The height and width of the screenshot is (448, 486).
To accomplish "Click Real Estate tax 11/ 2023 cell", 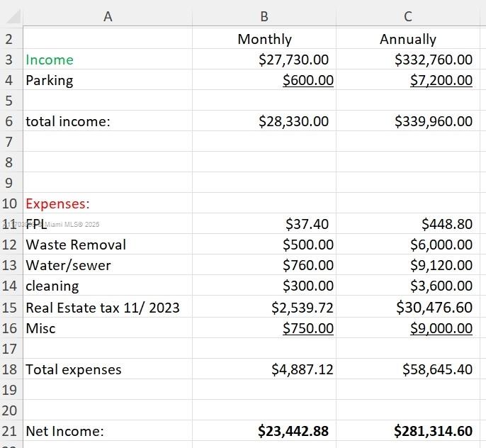I will pyautogui.click(x=103, y=308).
